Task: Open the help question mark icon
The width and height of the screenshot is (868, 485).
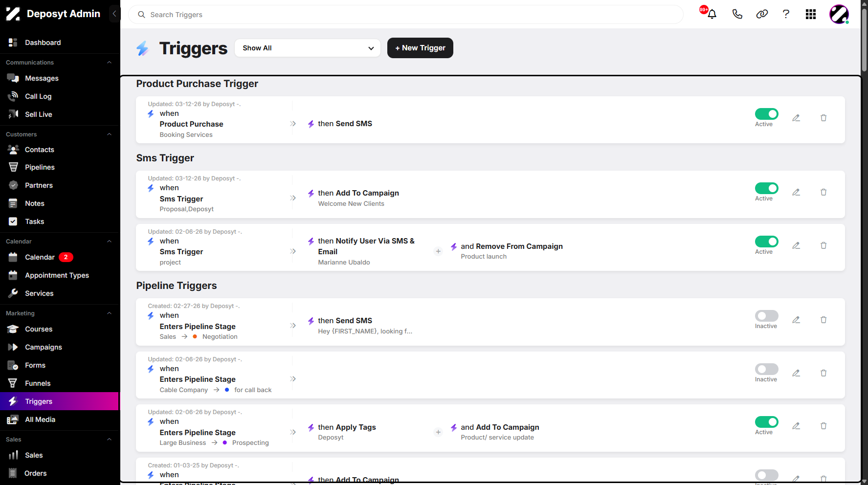Action: tap(786, 14)
